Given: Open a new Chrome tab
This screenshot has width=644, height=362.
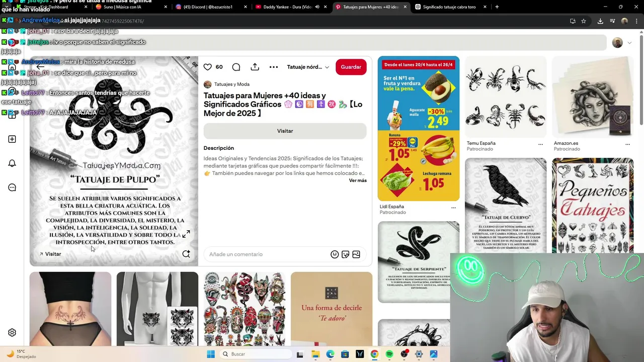Looking at the screenshot, I should 497,7.
